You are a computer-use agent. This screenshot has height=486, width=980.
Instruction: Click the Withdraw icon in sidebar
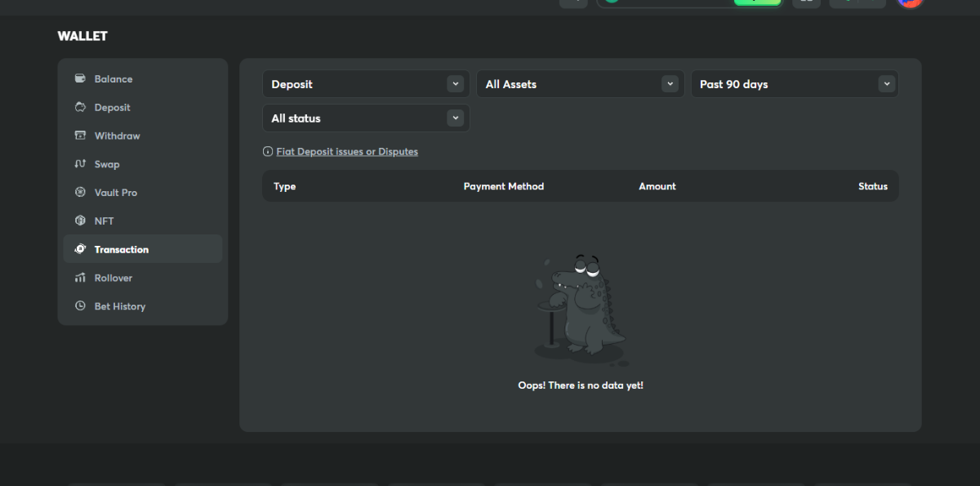point(80,136)
